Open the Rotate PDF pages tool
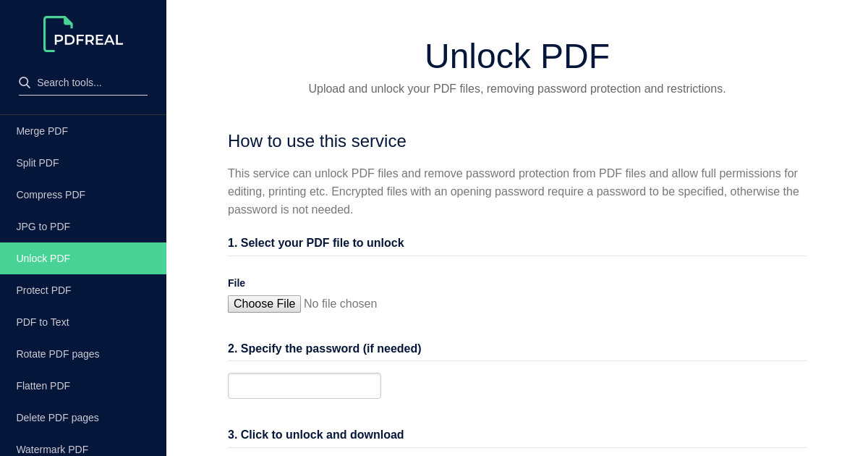This screenshot has height=456, width=868. pos(58,354)
